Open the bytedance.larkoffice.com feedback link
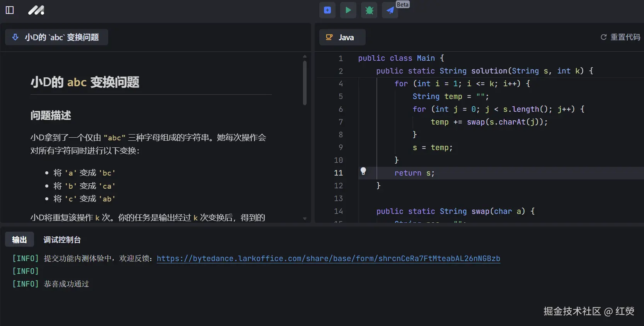Screen dimensions: 644x326 [x=328, y=258]
